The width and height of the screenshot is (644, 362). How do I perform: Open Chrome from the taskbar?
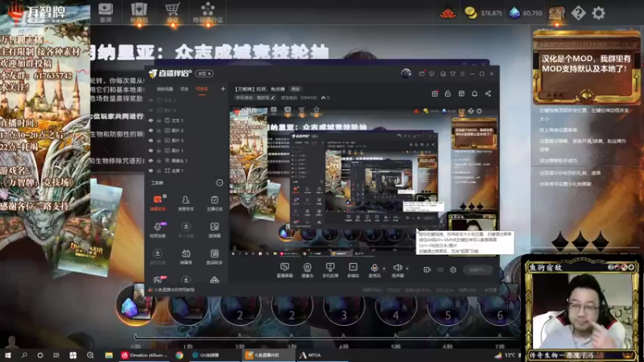[180, 355]
